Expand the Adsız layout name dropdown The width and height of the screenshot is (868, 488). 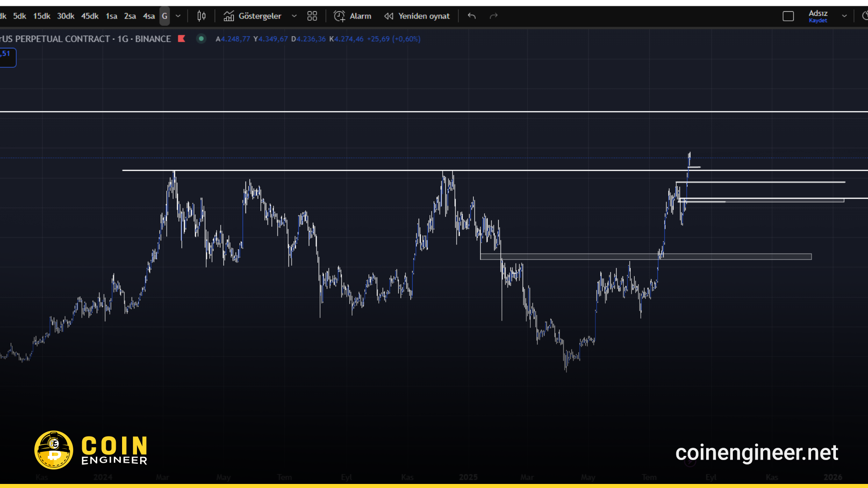pos(844,16)
